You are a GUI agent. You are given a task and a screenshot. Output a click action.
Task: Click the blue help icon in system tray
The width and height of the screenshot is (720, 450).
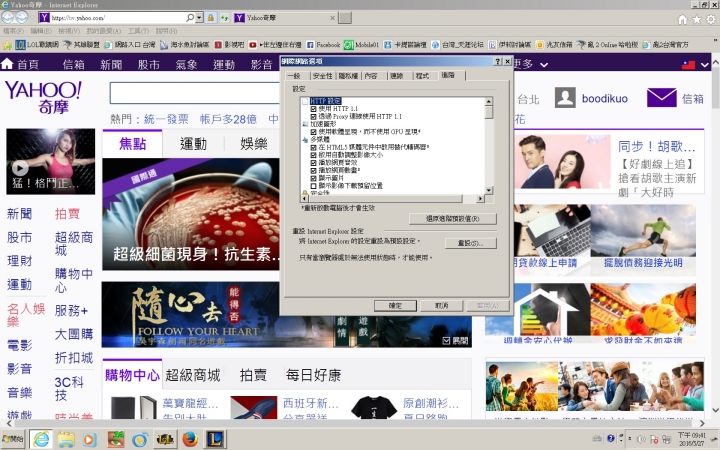click(x=611, y=439)
